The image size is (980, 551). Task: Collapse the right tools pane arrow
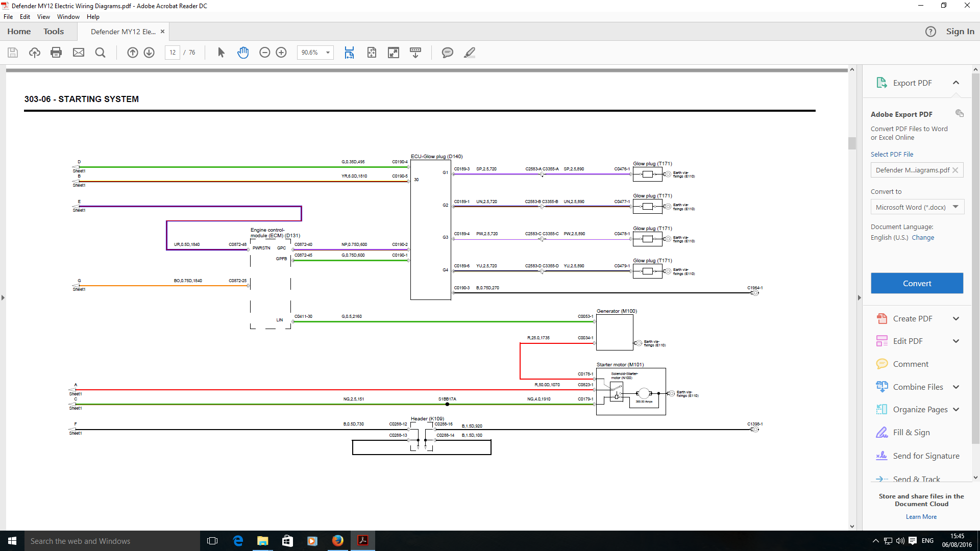tap(859, 298)
